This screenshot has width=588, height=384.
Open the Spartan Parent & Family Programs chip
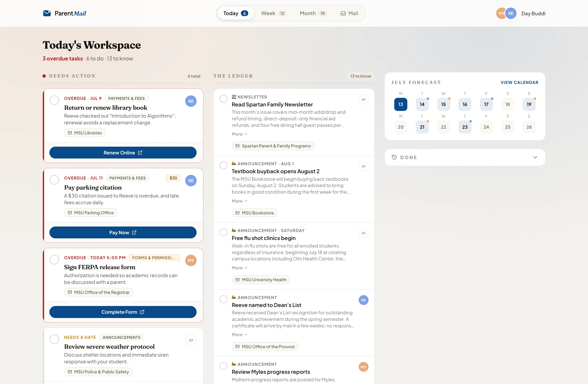point(273,146)
